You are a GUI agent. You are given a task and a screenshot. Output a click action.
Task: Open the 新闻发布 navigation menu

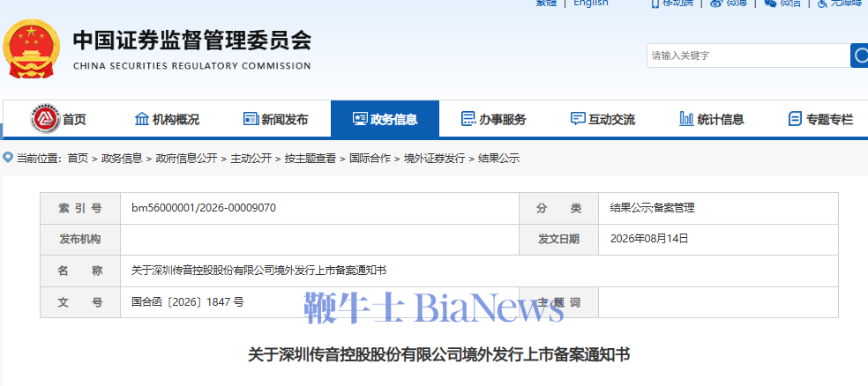tap(276, 119)
